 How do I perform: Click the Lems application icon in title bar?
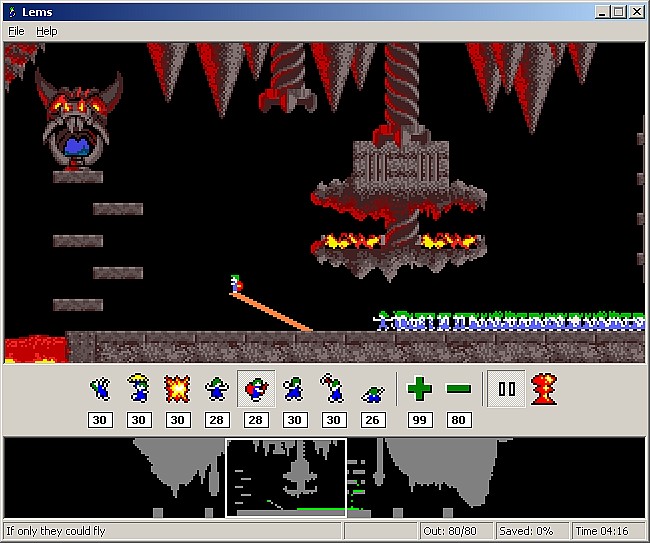point(12,12)
